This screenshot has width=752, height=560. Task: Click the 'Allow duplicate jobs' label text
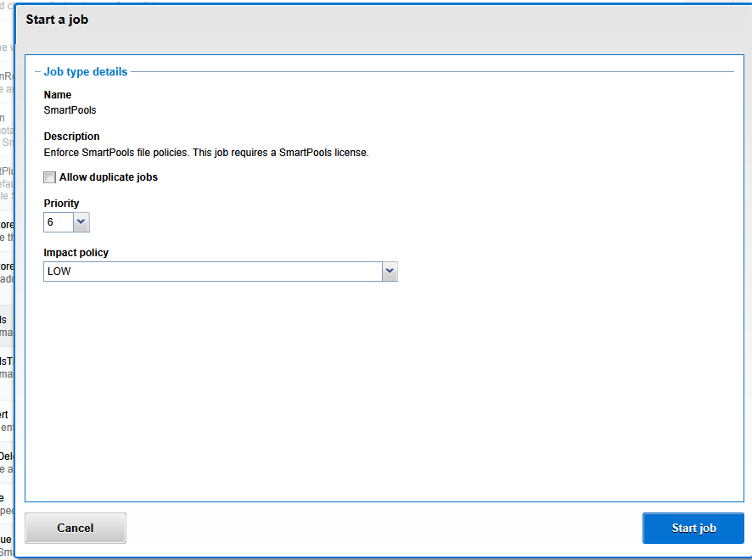pyautogui.click(x=109, y=177)
